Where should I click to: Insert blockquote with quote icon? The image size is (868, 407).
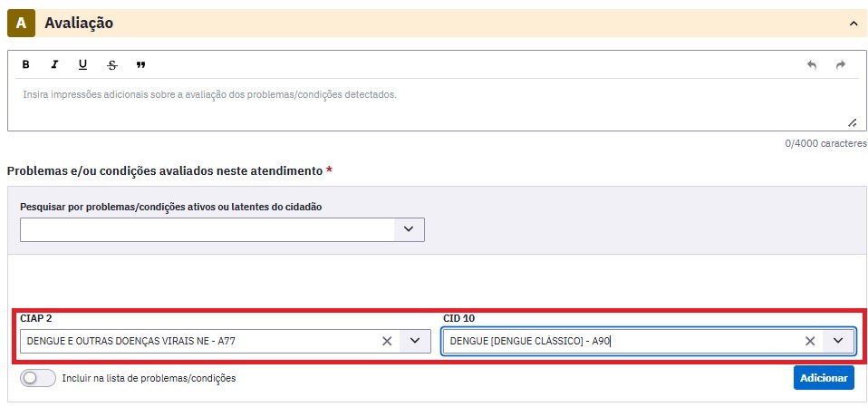coord(140,64)
